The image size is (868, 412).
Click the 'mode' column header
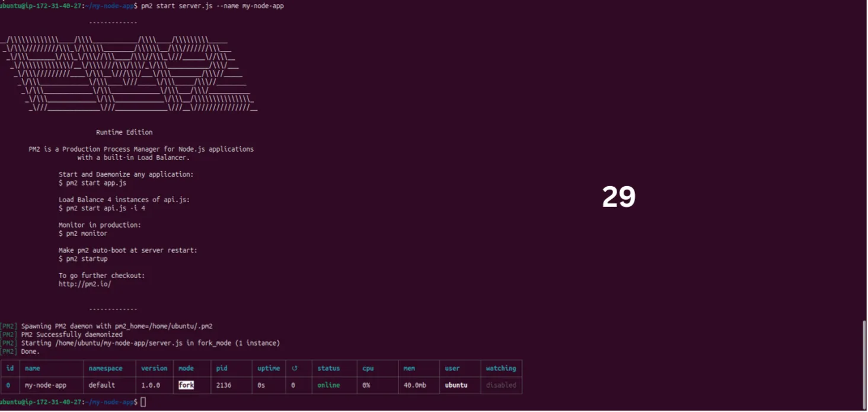pos(186,368)
